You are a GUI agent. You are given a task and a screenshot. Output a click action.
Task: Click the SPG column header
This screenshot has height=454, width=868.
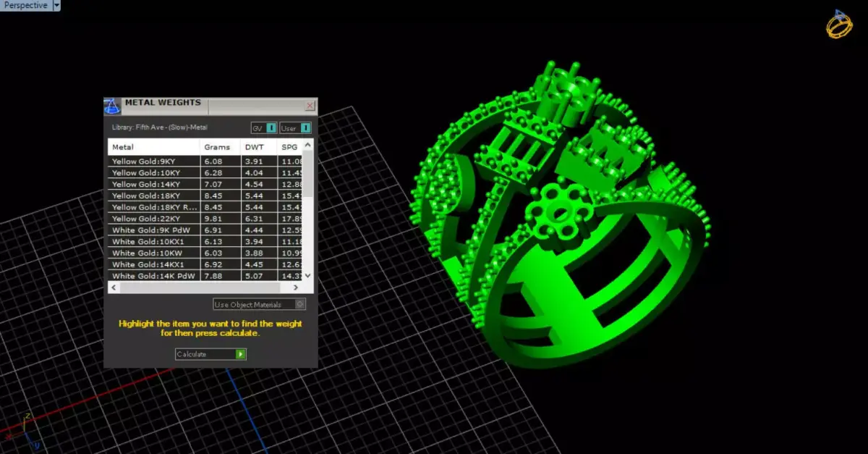290,147
